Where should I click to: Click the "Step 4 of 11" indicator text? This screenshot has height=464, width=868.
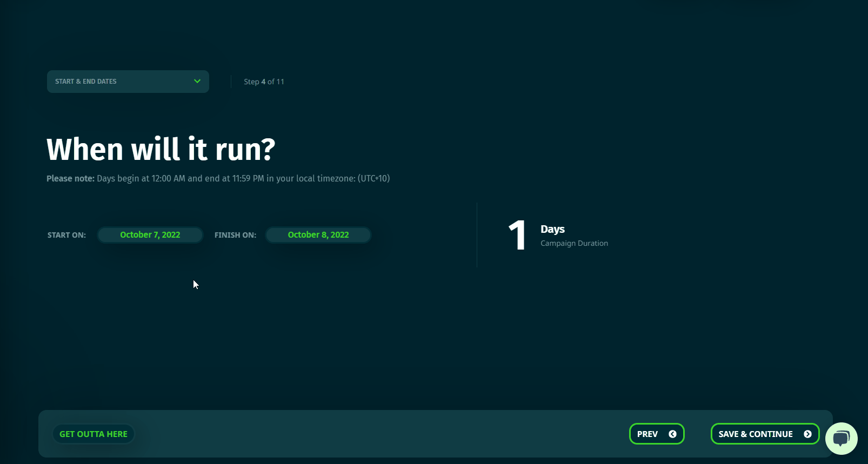pos(264,82)
